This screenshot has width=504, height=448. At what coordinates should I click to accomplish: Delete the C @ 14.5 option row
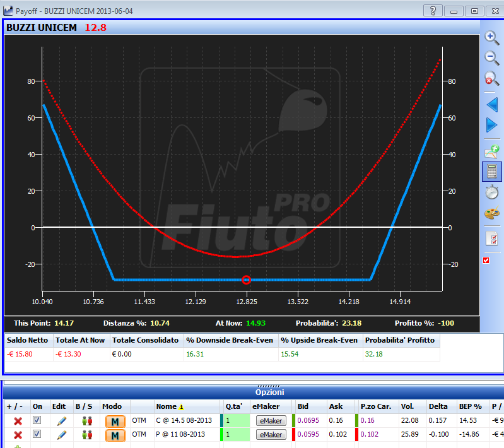(18, 421)
